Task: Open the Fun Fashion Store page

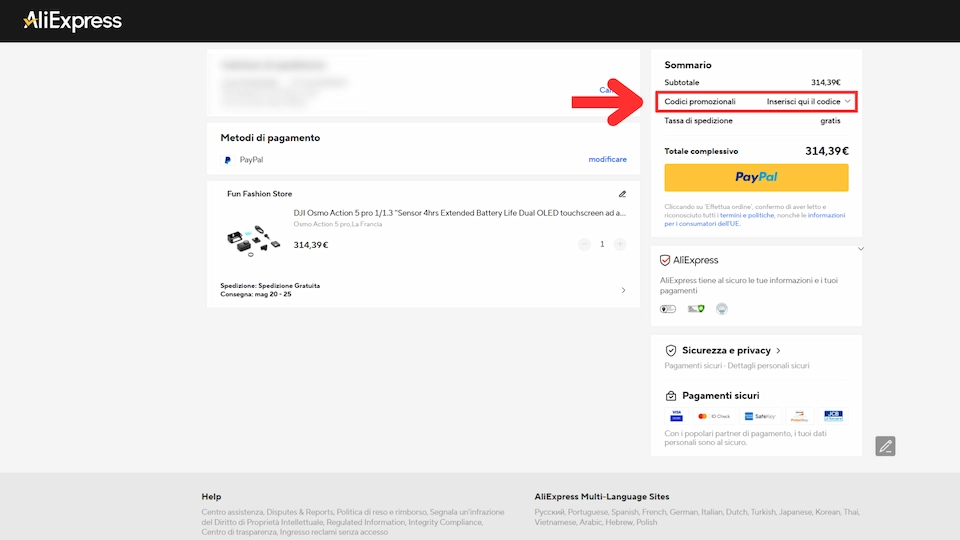Action: tap(260, 194)
